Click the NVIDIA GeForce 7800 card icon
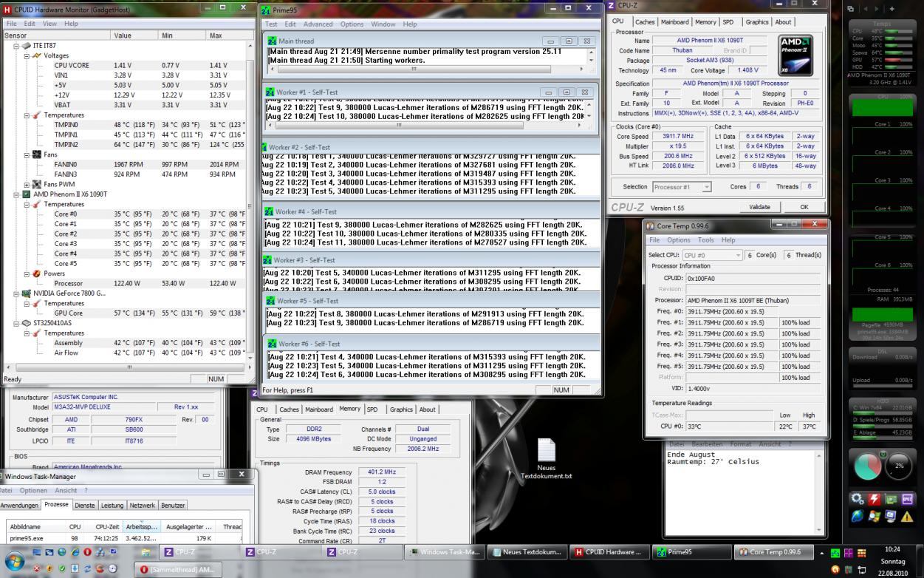The height and width of the screenshot is (578, 924). pyautogui.click(x=26, y=293)
